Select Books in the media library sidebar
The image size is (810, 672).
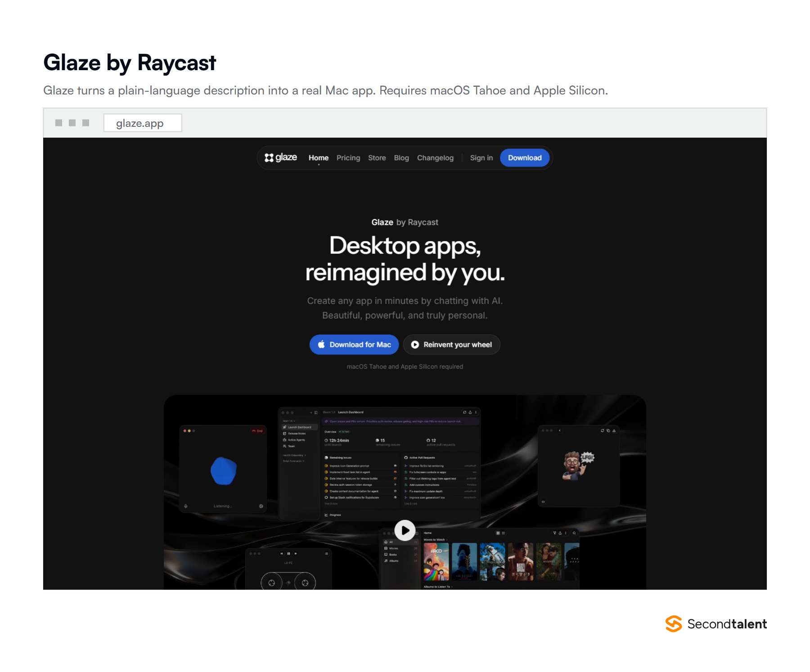(x=400, y=555)
